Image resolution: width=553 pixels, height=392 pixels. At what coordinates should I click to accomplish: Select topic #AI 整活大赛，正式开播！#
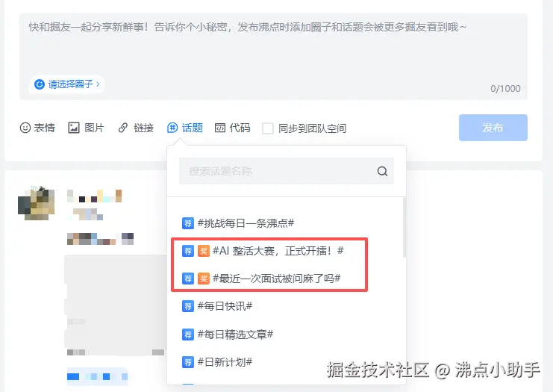pyautogui.click(x=278, y=251)
